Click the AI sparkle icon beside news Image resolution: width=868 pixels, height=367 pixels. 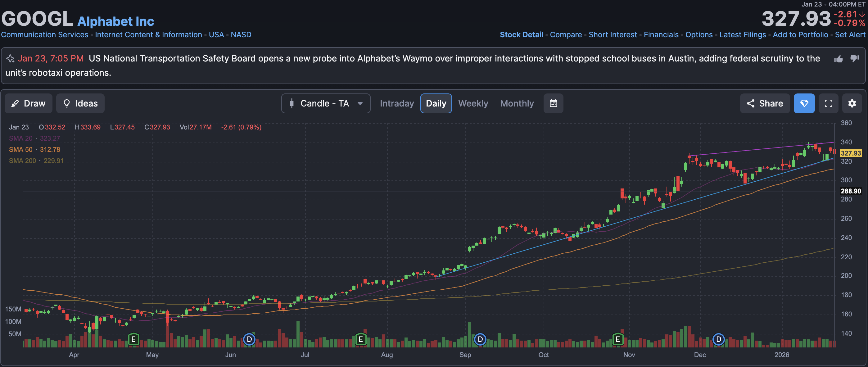(x=10, y=59)
